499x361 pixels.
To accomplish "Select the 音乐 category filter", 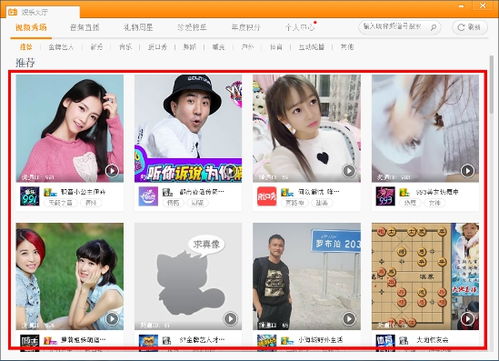I will (x=125, y=47).
